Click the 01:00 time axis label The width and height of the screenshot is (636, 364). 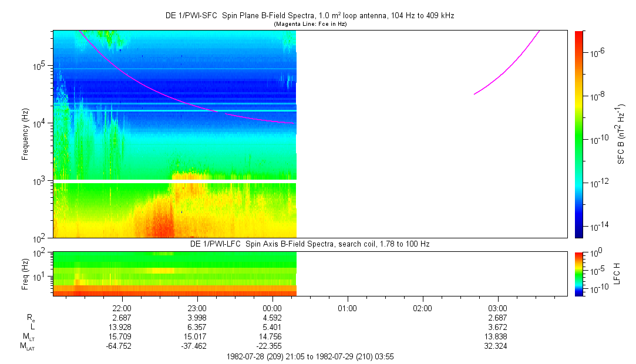(x=347, y=308)
